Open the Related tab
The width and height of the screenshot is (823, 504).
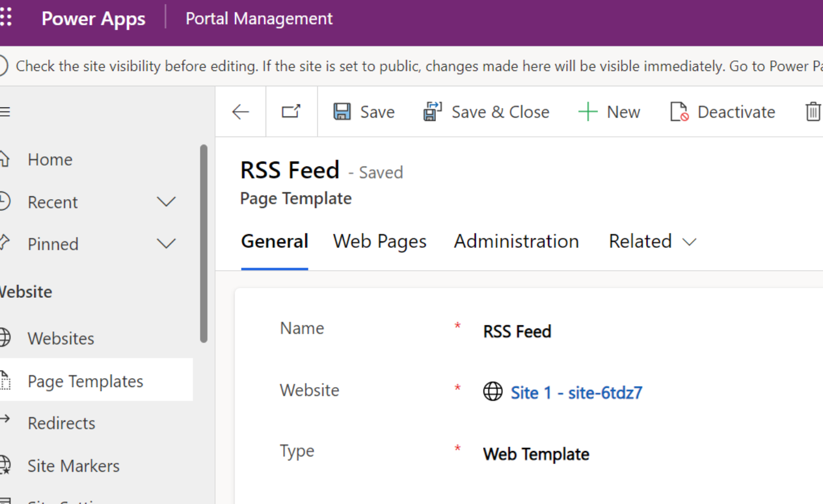point(640,241)
